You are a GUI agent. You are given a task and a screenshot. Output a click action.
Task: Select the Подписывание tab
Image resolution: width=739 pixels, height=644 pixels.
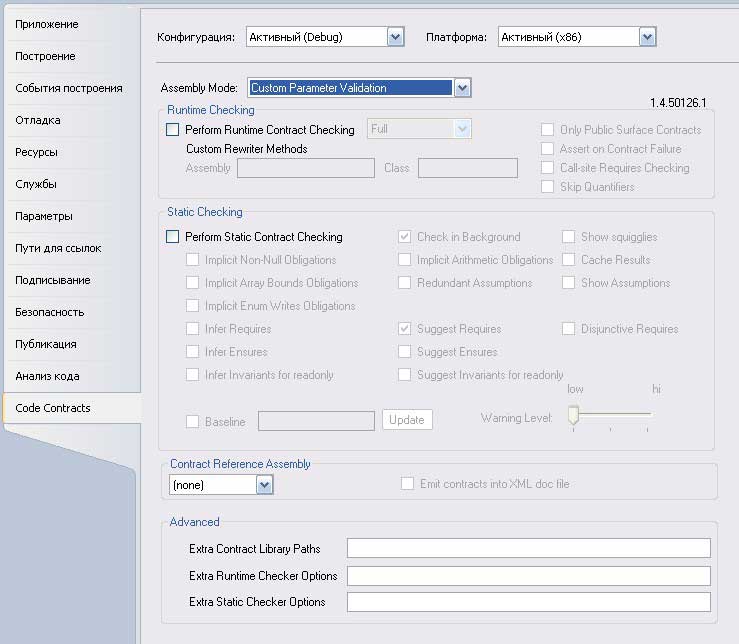pyautogui.click(x=53, y=281)
